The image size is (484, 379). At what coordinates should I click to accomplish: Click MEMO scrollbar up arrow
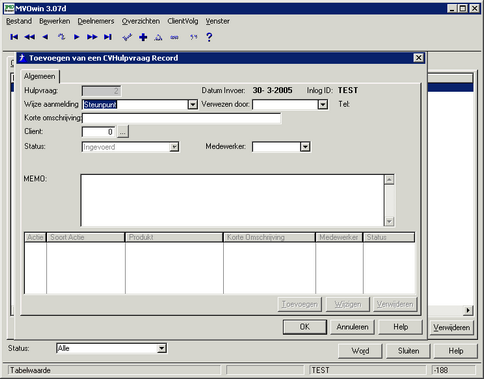[x=389, y=180]
